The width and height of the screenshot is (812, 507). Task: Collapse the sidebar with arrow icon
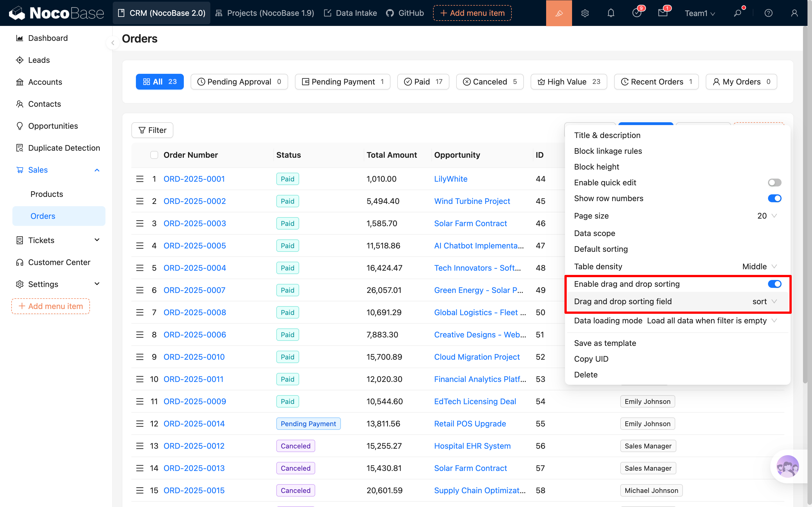coord(113,43)
